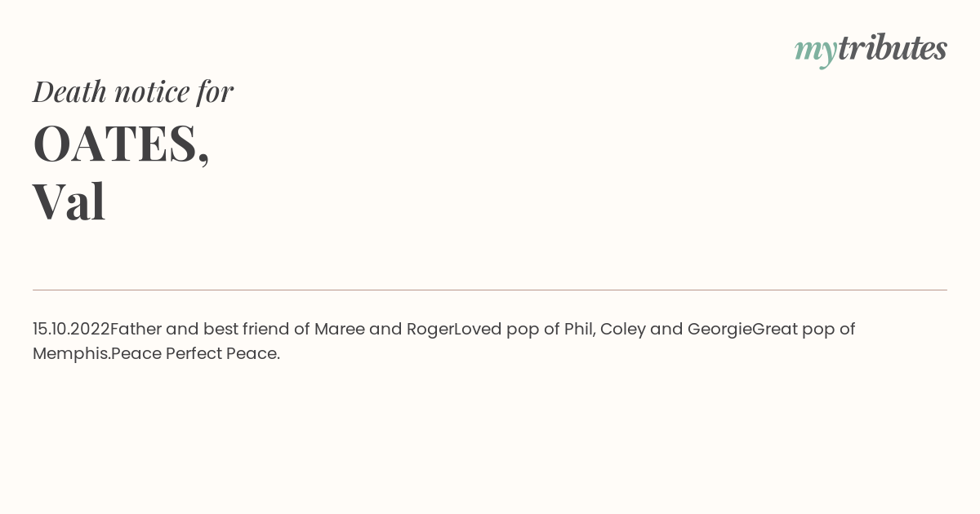Image resolution: width=980 pixels, height=514 pixels.
Task: Click the surname 'OATES,' heading
Action: coord(121,144)
